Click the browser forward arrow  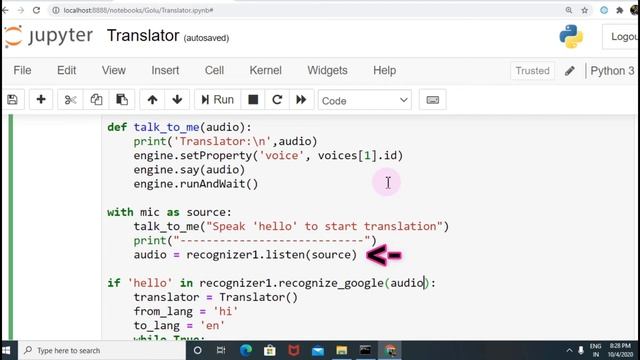pos(20,10)
